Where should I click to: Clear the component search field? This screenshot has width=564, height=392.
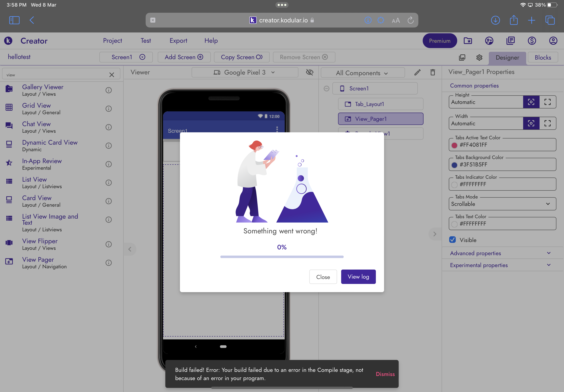[x=112, y=75]
